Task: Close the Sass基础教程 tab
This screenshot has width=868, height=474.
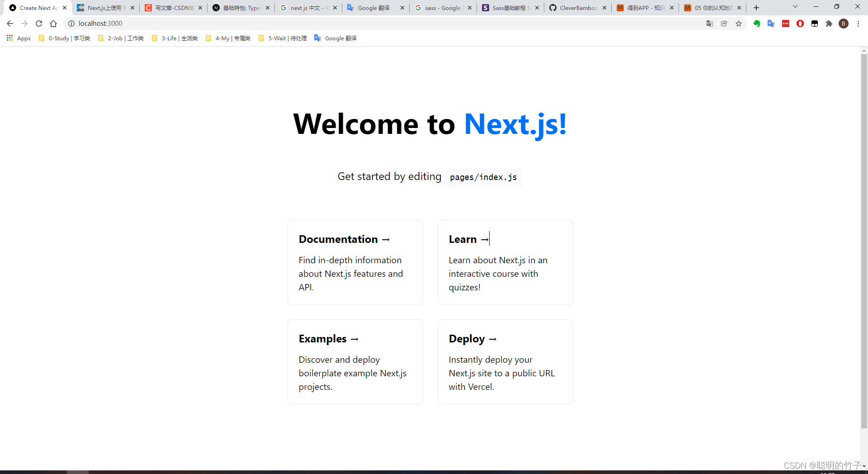Action: (537, 8)
